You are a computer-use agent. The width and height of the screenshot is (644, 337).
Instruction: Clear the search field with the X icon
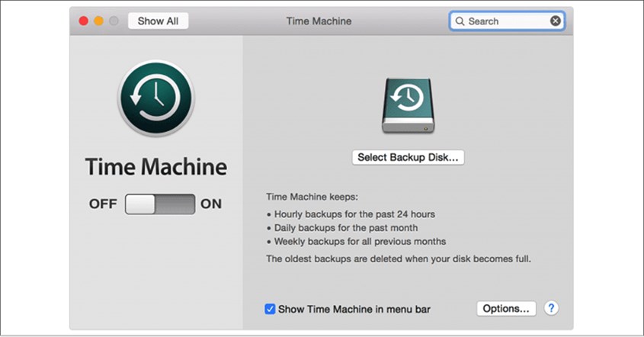click(556, 21)
